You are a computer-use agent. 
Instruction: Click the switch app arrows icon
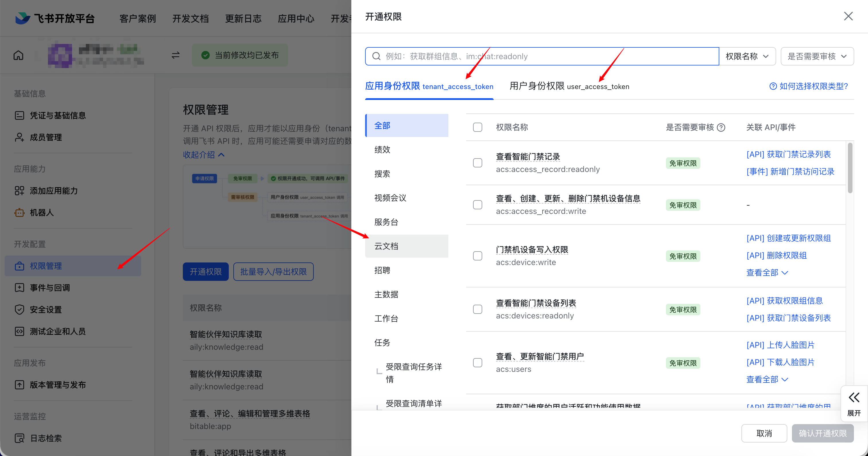(x=176, y=55)
